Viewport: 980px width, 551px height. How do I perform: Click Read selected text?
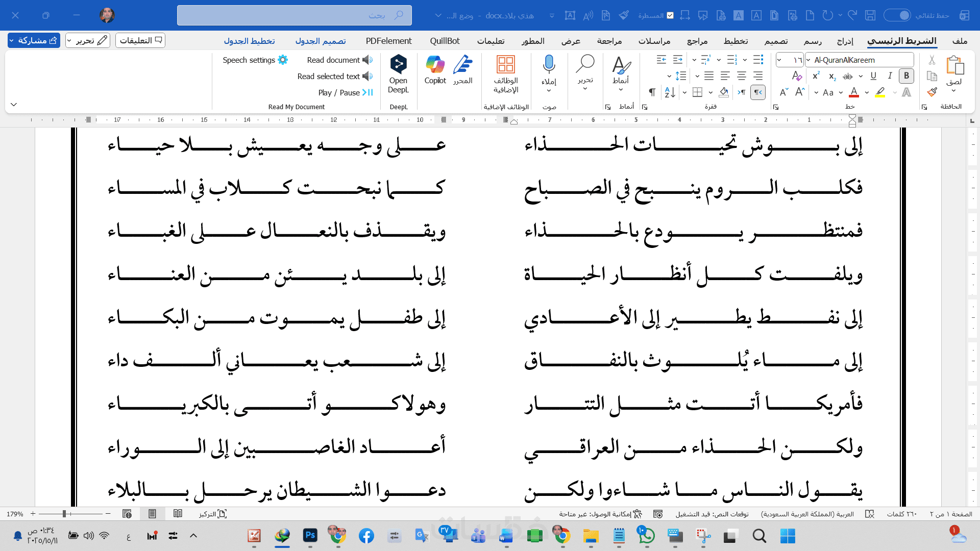(x=334, y=77)
